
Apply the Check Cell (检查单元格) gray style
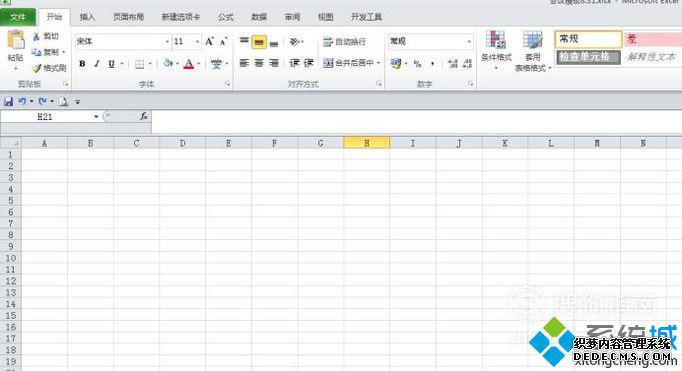(588, 57)
